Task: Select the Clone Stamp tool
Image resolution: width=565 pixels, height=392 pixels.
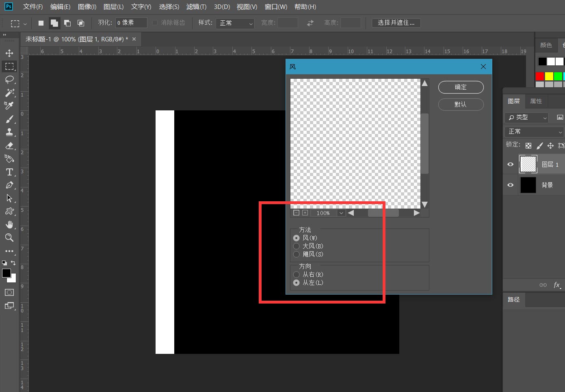Action: (x=9, y=132)
